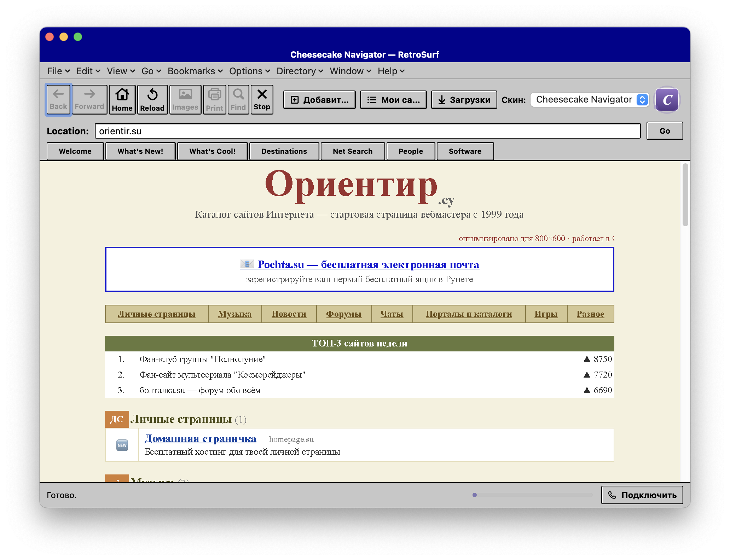Open the Go menu

(x=151, y=71)
